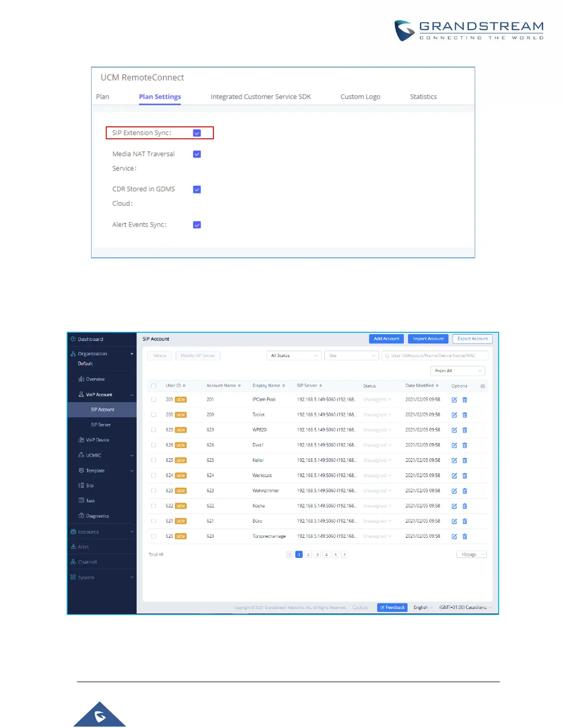
Task: Open the Site filter dropdown
Action: (x=351, y=356)
